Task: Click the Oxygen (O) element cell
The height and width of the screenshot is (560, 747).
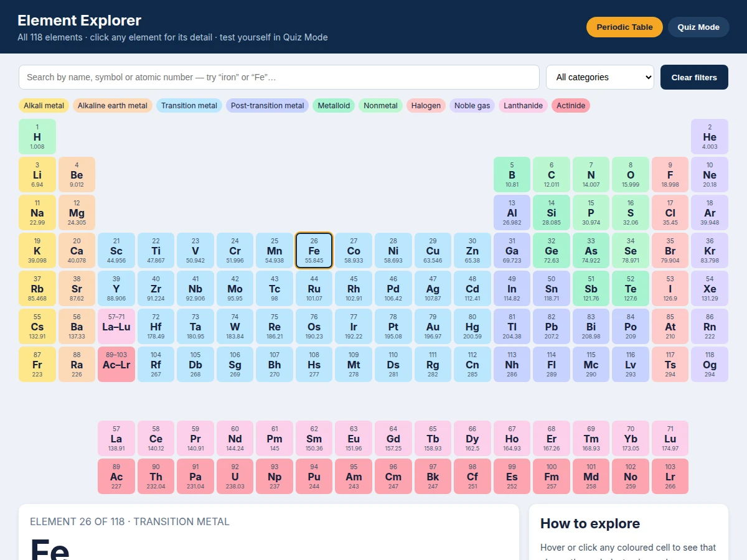Action: (631, 175)
